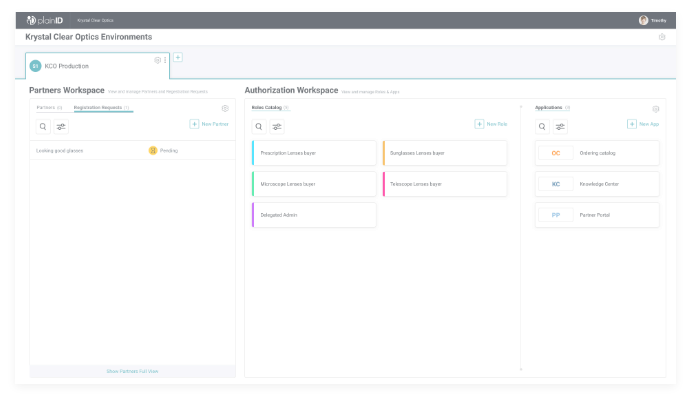Open the Telescope Lenses buyer role
The width and height of the screenshot is (691, 402).
coord(445,184)
